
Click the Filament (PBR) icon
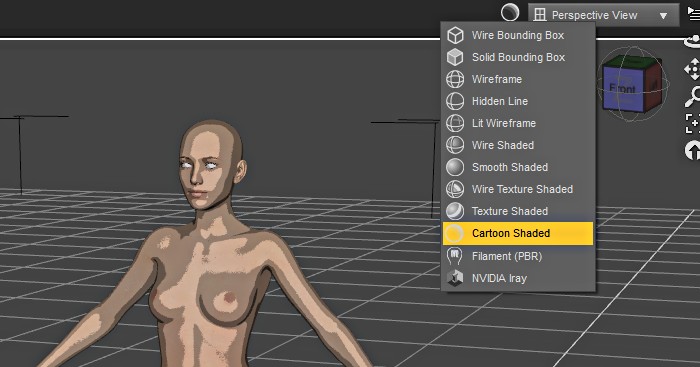(x=455, y=256)
